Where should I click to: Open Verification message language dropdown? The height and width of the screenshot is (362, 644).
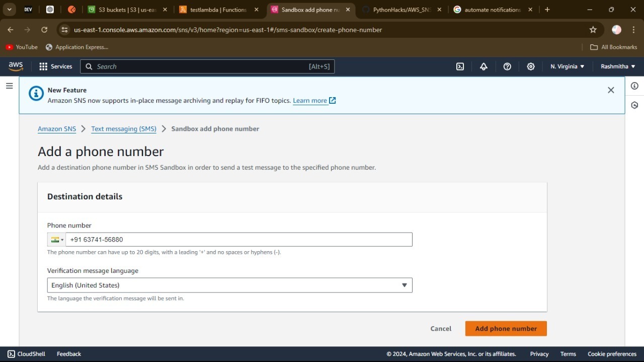[x=229, y=285]
